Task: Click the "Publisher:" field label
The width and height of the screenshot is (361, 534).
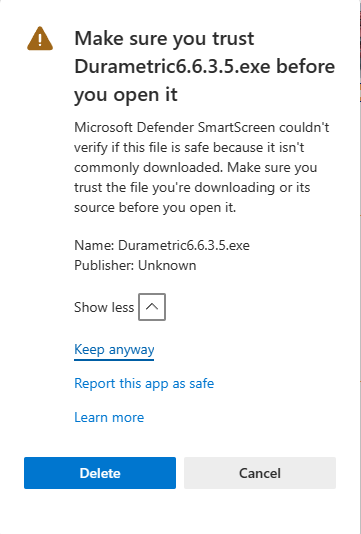Action: coord(104,265)
